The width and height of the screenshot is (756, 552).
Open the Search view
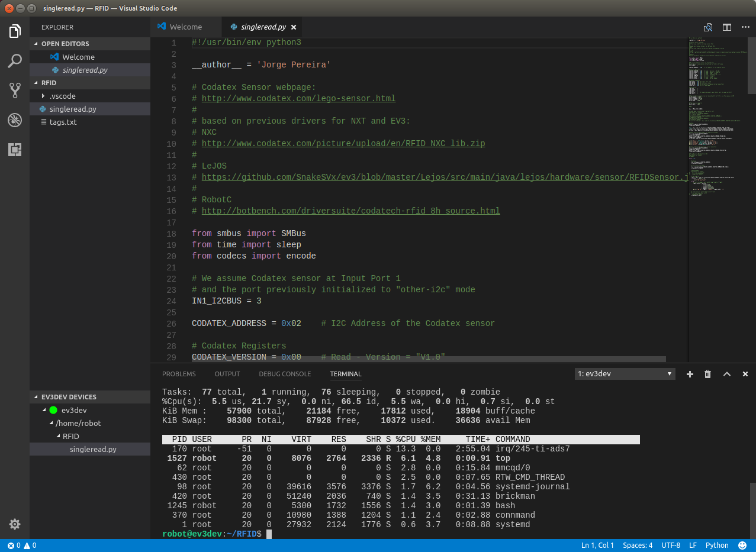coord(15,61)
